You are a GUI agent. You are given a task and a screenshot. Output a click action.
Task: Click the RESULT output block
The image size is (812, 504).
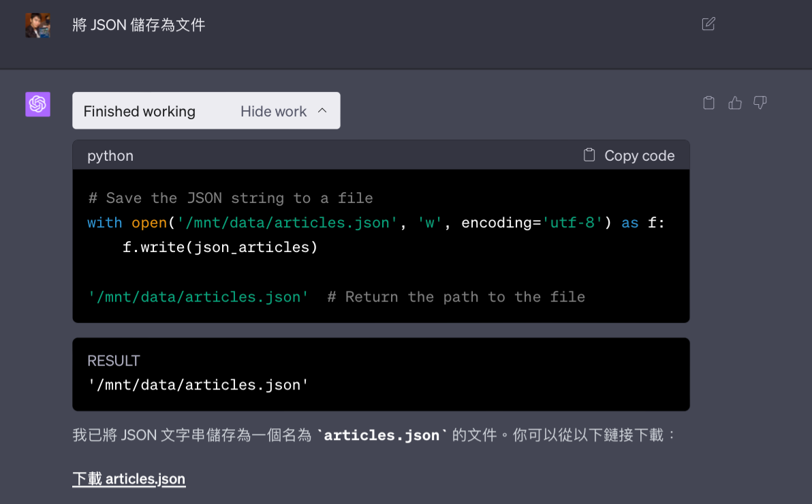click(x=381, y=373)
